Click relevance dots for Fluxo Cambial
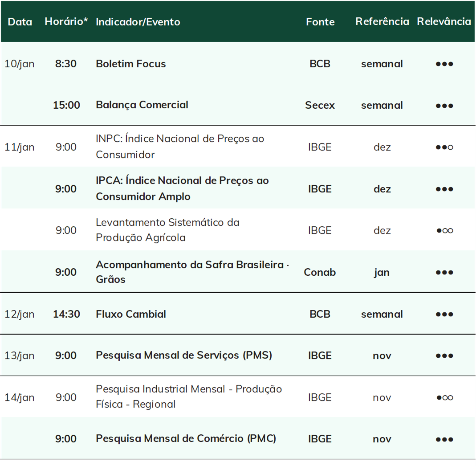Image resolution: width=476 pixels, height=466 pixels. [444, 315]
